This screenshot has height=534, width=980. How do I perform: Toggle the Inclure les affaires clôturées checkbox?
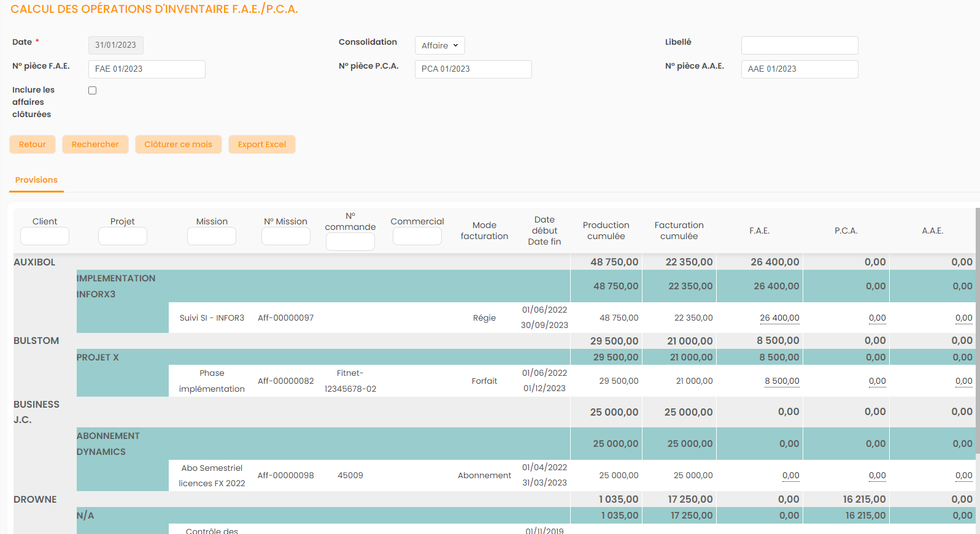coord(93,91)
